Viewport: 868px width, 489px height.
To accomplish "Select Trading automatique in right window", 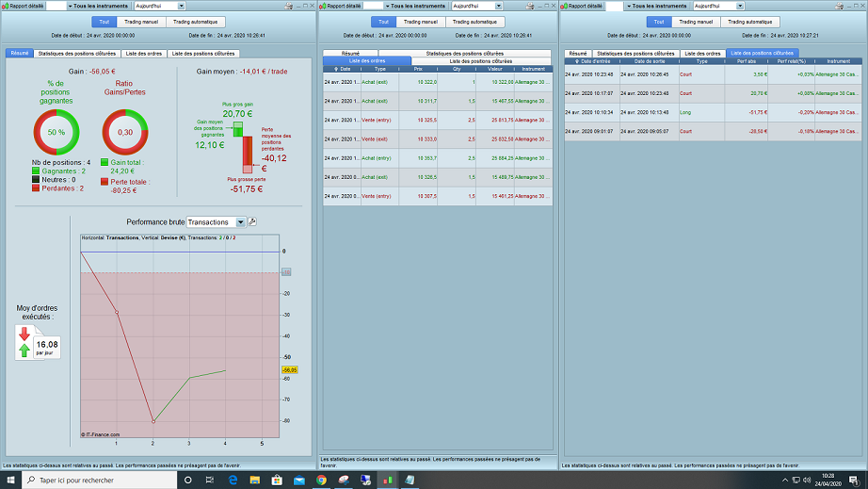I will pyautogui.click(x=749, y=23).
